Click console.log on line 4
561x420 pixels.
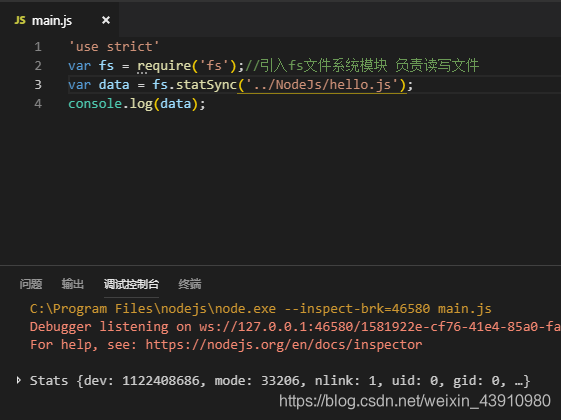coord(111,104)
